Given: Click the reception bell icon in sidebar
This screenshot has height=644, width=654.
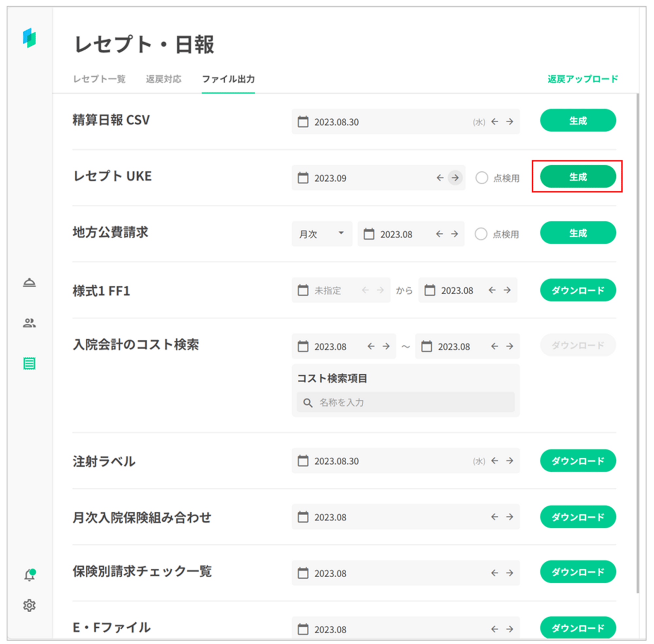Looking at the screenshot, I should (x=29, y=282).
